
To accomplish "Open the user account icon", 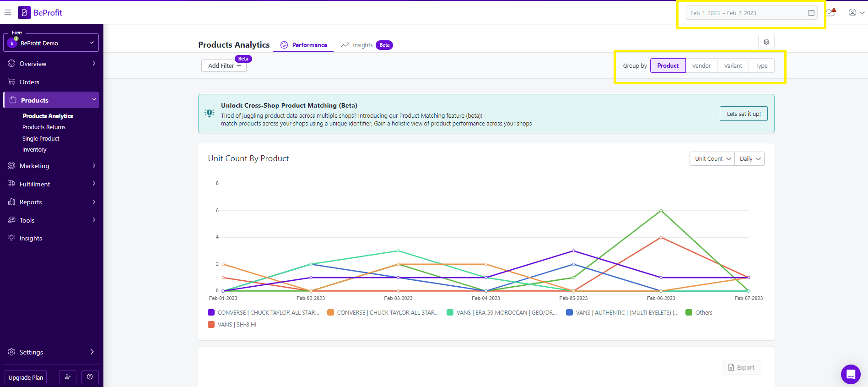I will click(852, 12).
